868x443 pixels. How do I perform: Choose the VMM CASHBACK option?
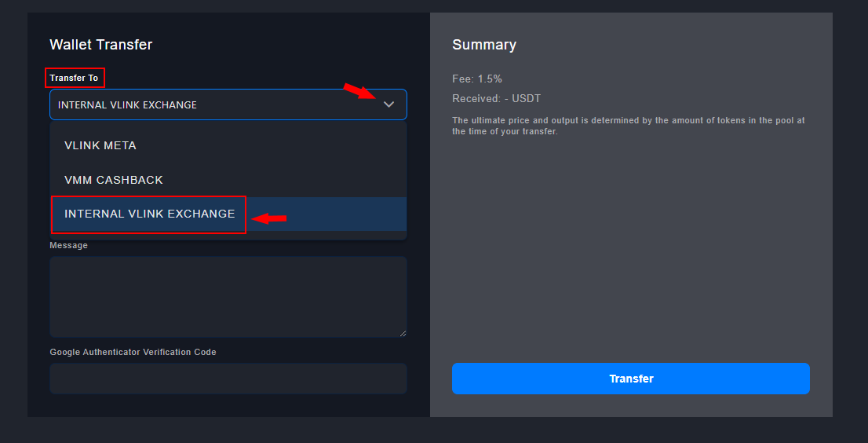(114, 180)
